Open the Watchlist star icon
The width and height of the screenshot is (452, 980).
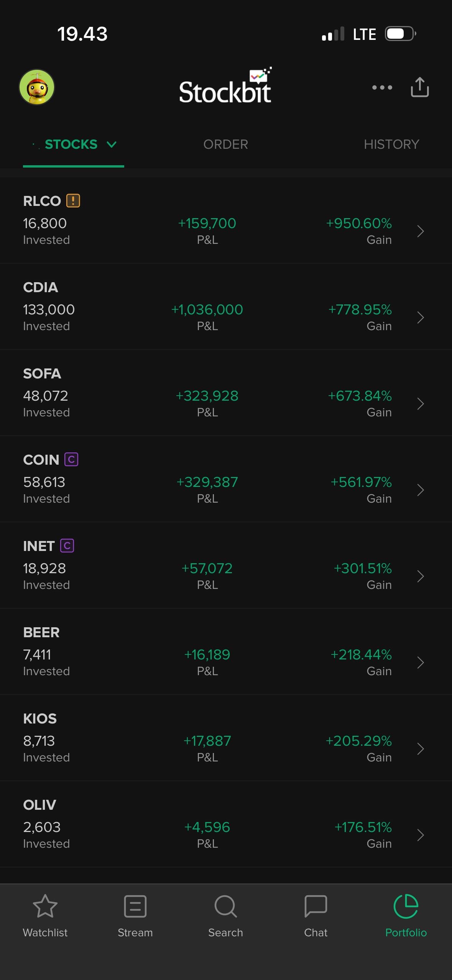point(45,907)
